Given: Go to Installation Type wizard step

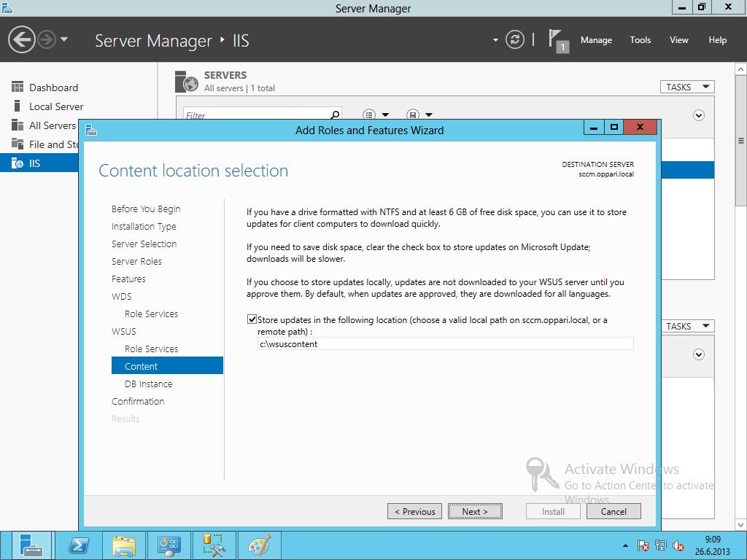Looking at the screenshot, I should (x=144, y=227).
